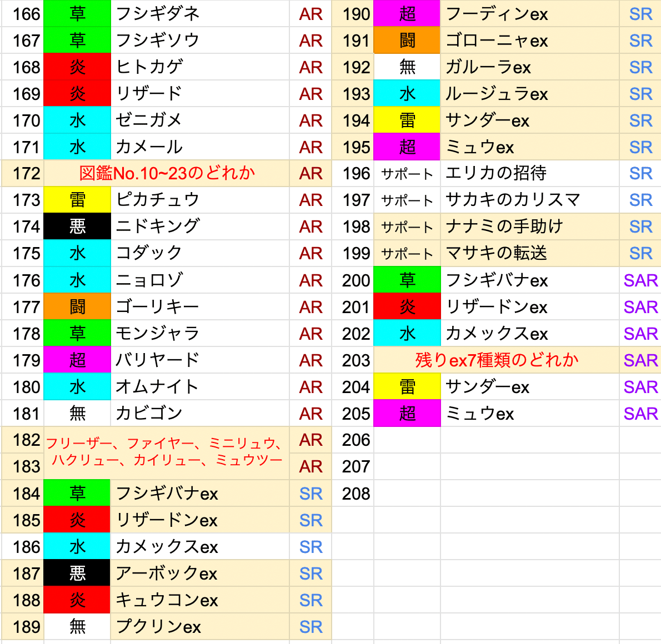Click the モンジャラ cell
Viewport: 661px width, 644px height.
[200, 333]
